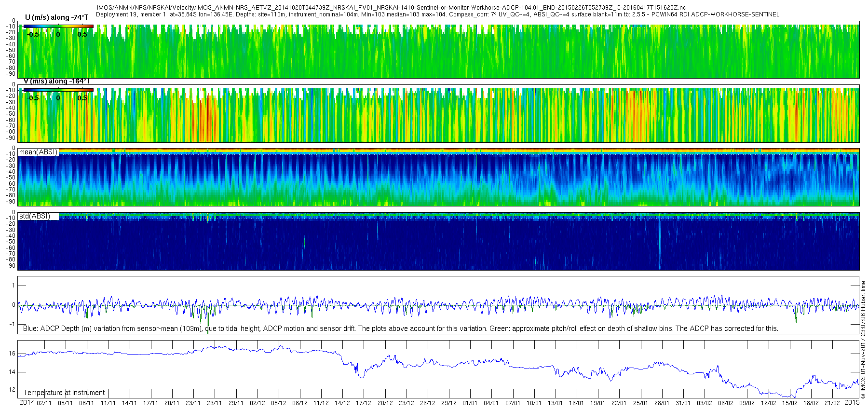Image resolution: width=868 pixels, height=410 pixels.
Task: Click the '01/01' date tick label
Action: click(470, 403)
